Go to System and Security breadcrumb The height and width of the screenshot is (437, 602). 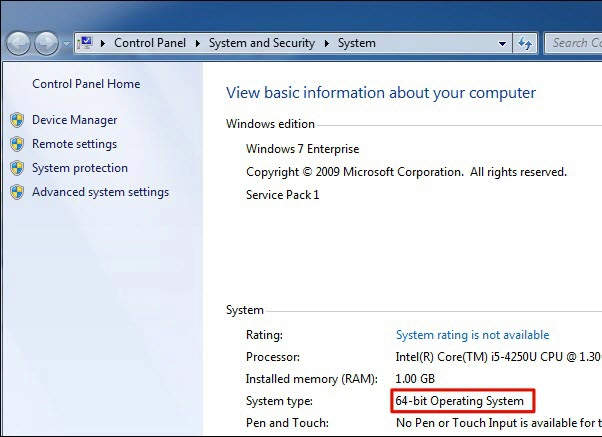(262, 43)
